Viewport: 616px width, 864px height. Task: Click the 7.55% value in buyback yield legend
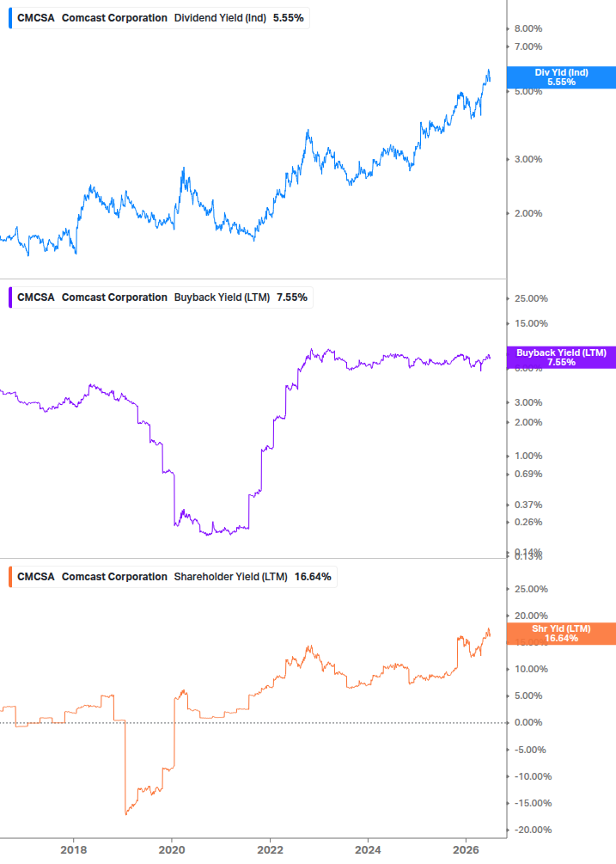[292, 297]
